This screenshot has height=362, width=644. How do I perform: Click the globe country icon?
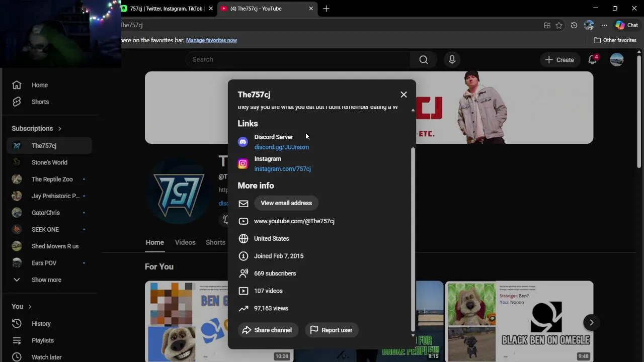point(244,239)
